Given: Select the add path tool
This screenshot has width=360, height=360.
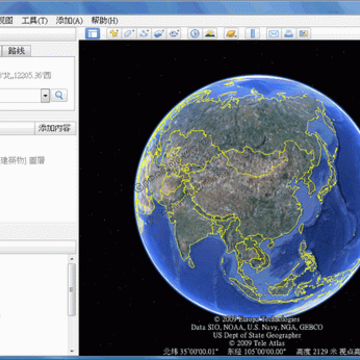Looking at the screenshot, I should 144,33.
